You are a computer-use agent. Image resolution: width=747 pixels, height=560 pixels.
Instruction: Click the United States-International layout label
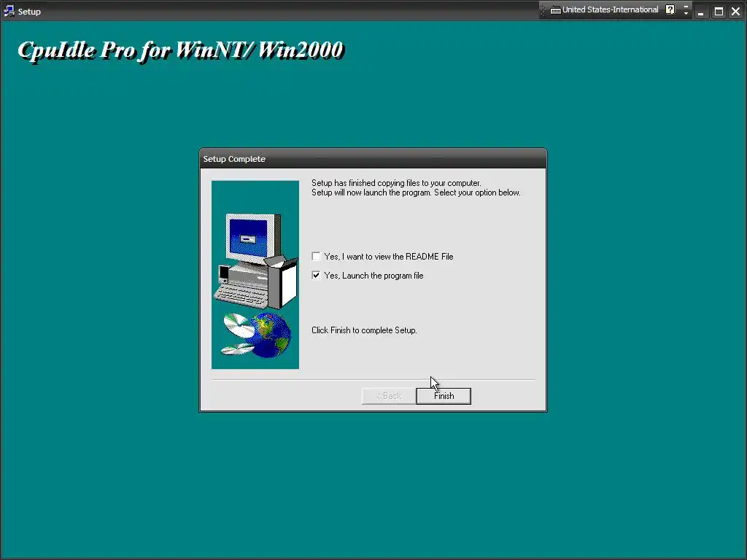point(610,9)
